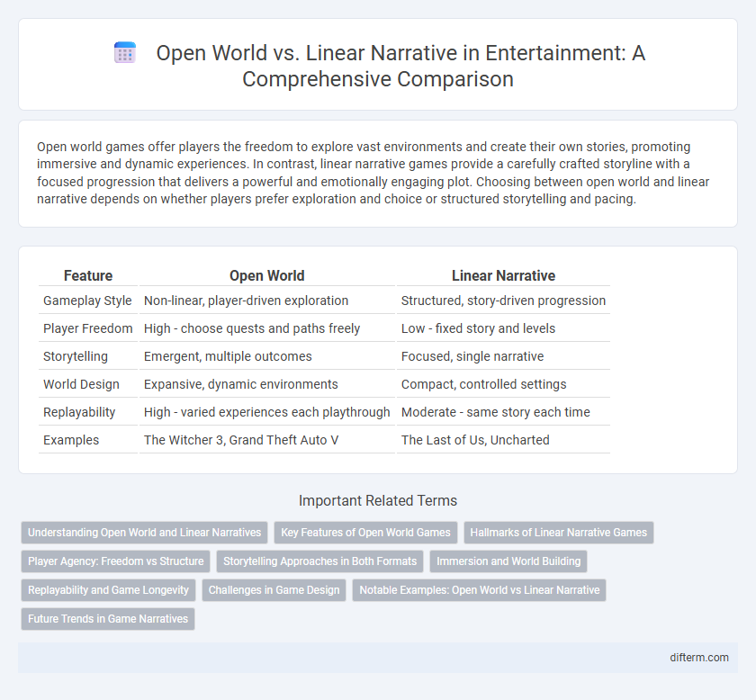Click the Player Freedom row label
The height and width of the screenshot is (700, 756).
tap(88, 328)
